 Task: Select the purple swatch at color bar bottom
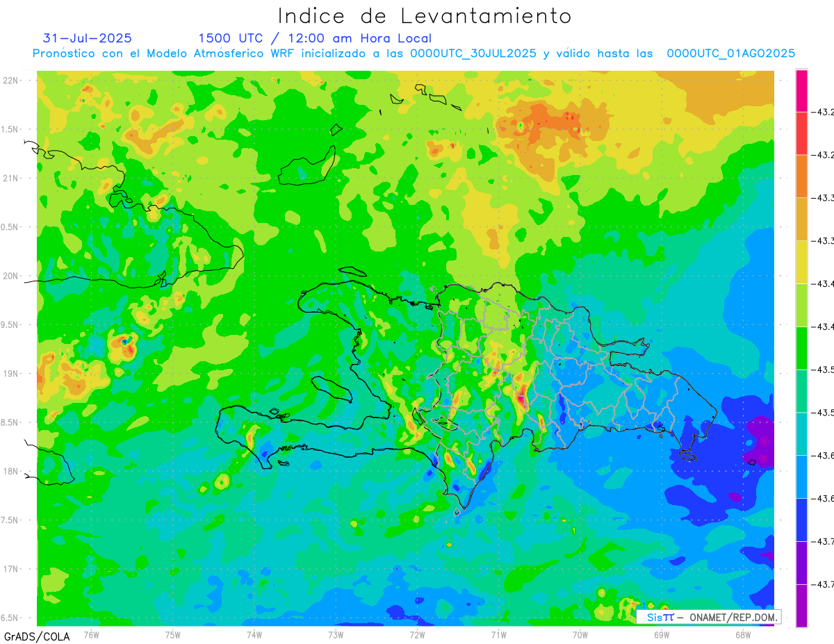click(801, 606)
